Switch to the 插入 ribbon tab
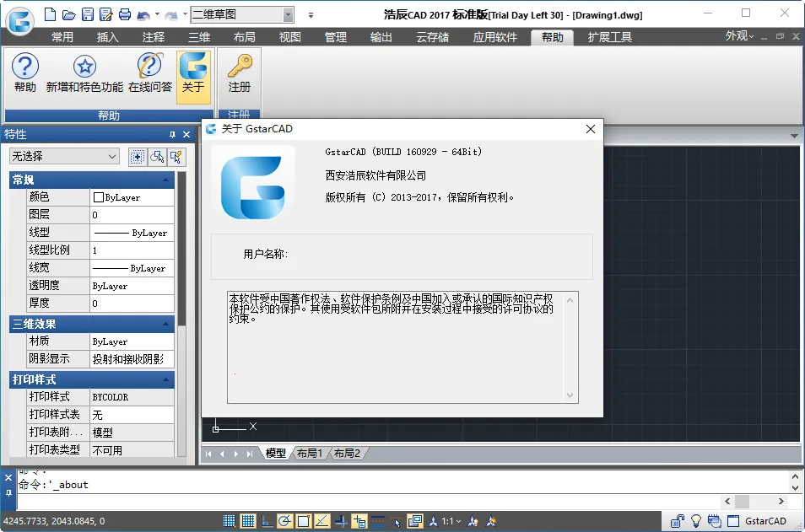The width and height of the screenshot is (805, 532). click(108, 37)
